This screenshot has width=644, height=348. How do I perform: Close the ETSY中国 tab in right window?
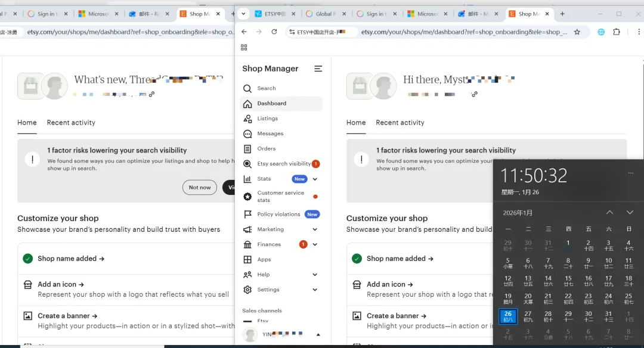(293, 14)
